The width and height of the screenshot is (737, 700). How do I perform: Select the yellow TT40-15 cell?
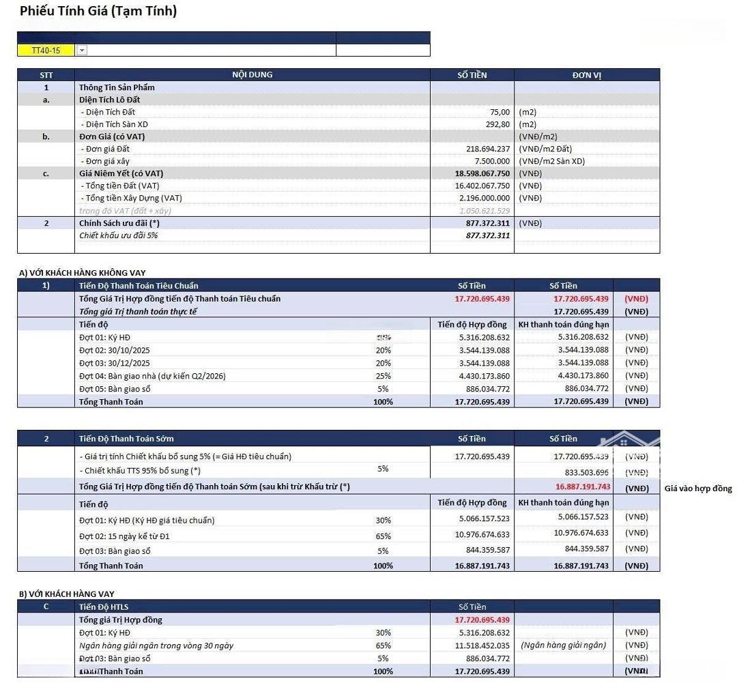[x=46, y=50]
